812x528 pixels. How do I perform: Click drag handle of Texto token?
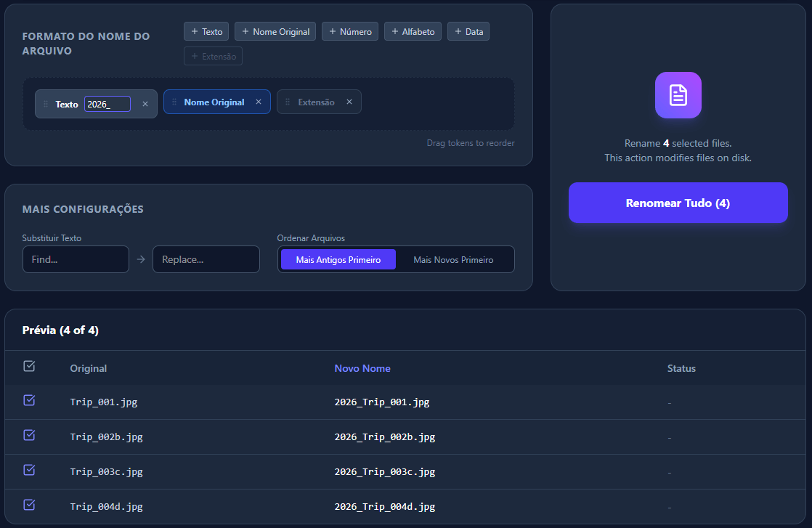click(46, 104)
